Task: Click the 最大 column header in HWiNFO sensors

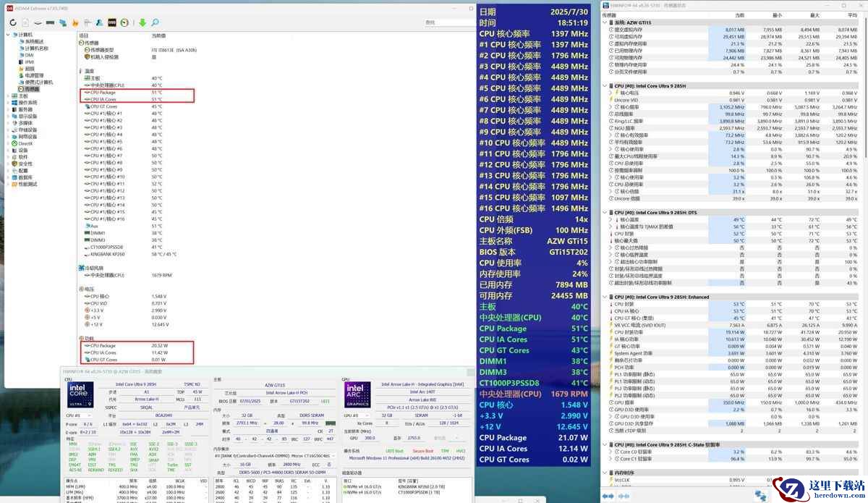Action: 814,14
